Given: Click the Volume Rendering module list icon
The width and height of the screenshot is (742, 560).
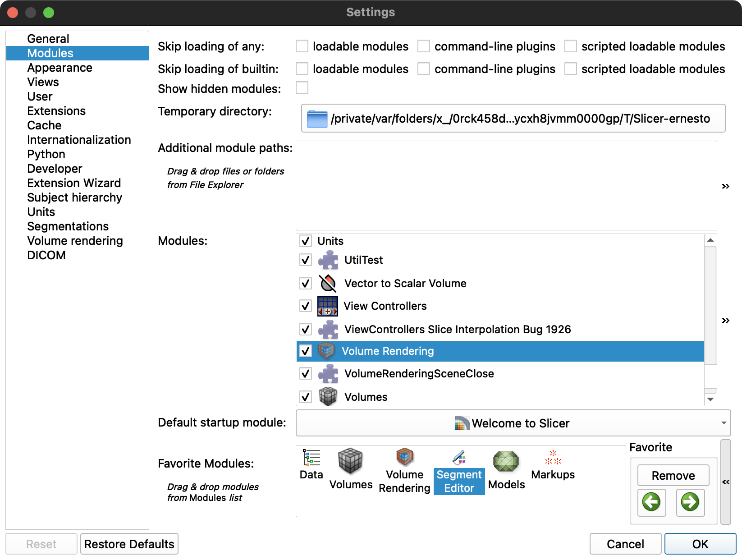Looking at the screenshot, I should [326, 351].
